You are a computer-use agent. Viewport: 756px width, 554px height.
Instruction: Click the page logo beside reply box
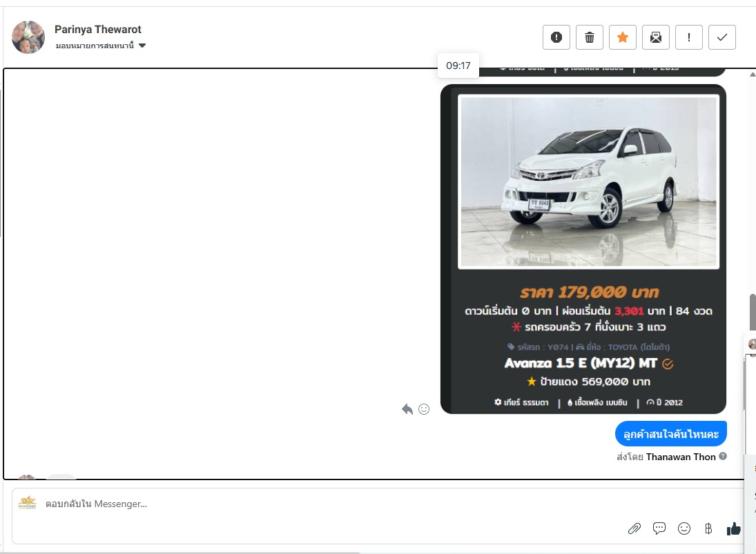[x=27, y=503]
